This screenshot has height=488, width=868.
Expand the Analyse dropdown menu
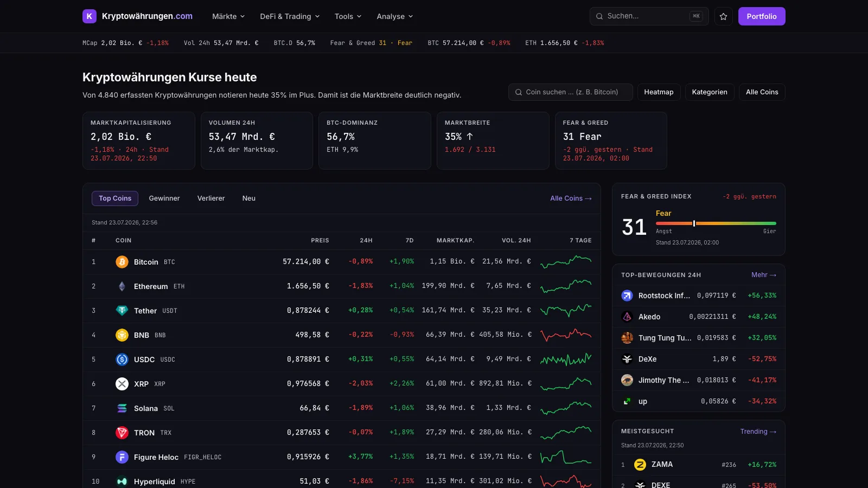[x=395, y=16]
